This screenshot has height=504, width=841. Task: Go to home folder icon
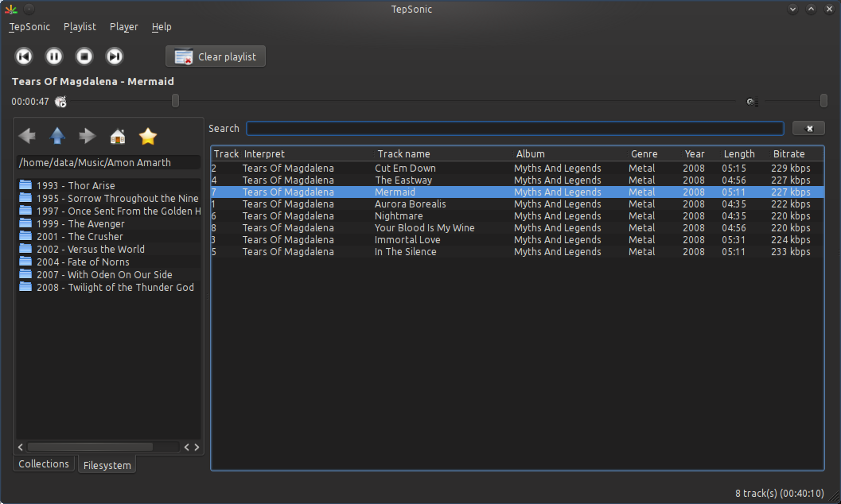tap(118, 137)
